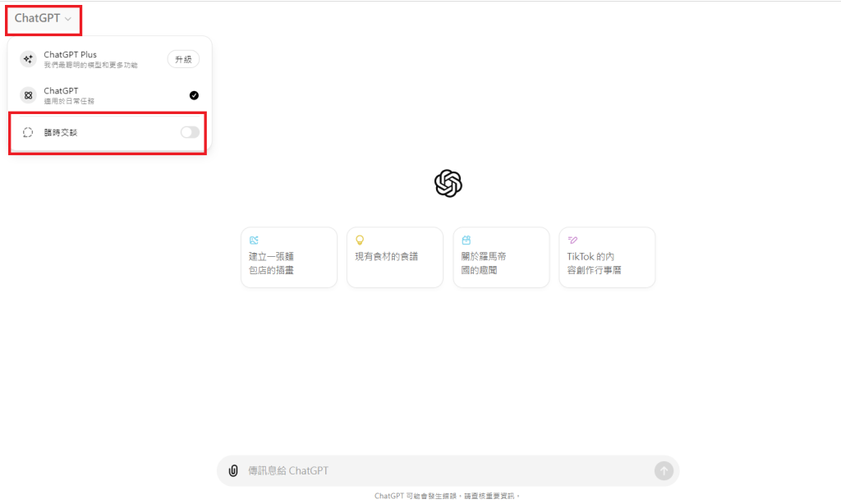The height and width of the screenshot is (504, 841).
Task: Click the send arrow icon in message bar
Action: (x=664, y=470)
